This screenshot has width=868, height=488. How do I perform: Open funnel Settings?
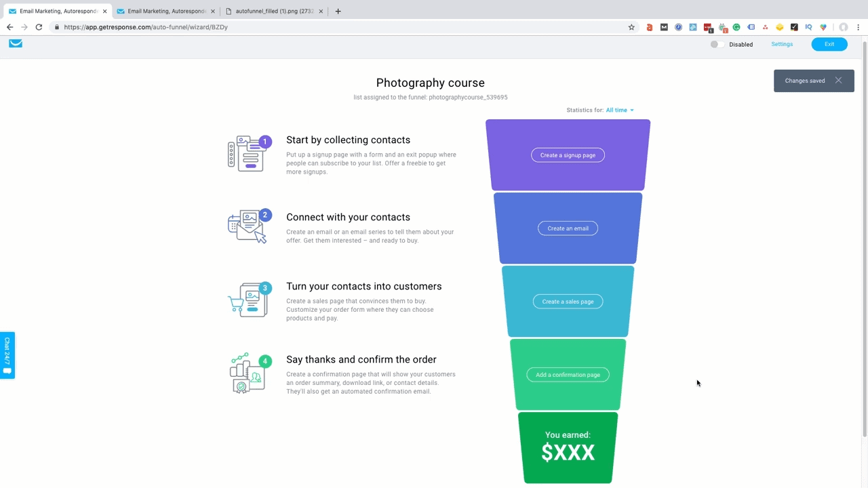(x=782, y=43)
